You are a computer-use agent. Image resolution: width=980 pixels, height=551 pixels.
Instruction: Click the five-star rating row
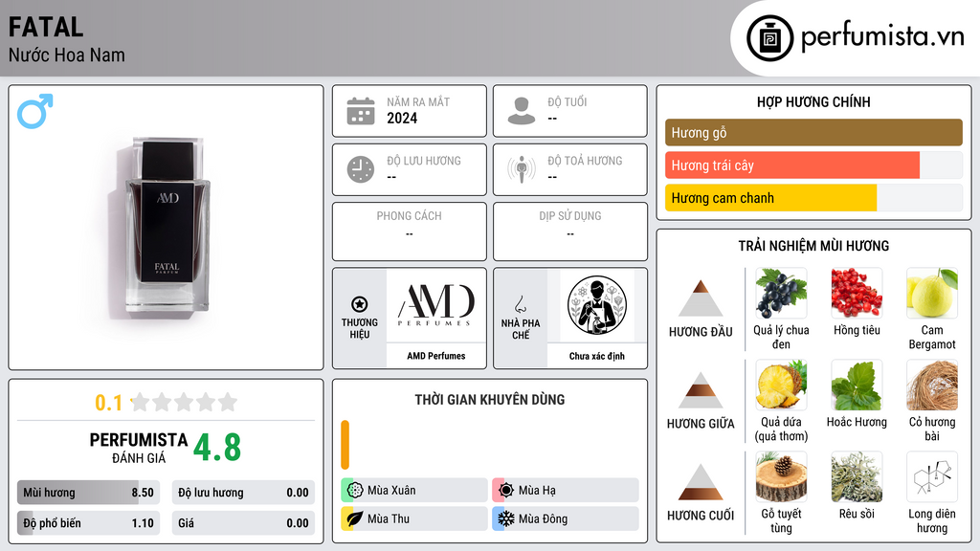pos(185,402)
